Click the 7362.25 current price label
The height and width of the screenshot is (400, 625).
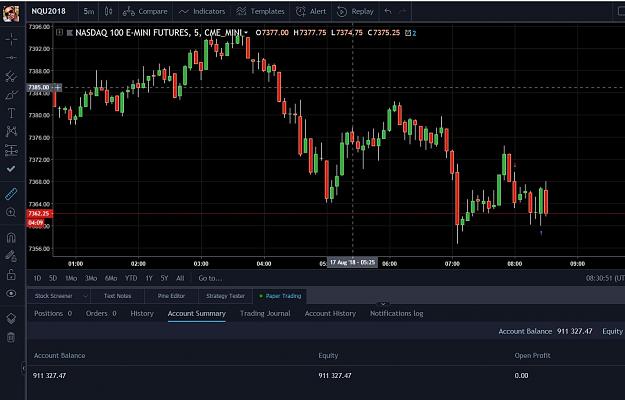point(38,214)
